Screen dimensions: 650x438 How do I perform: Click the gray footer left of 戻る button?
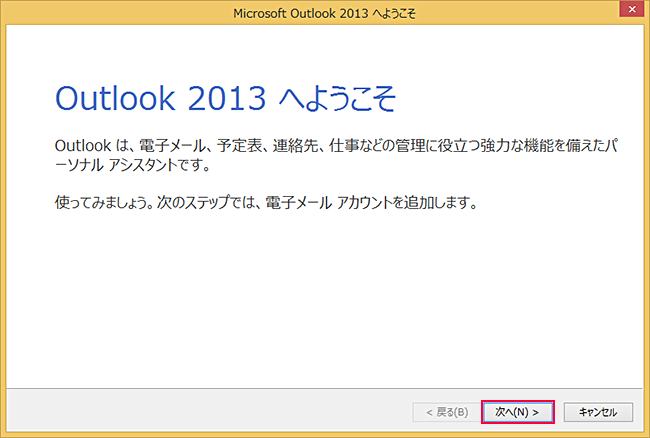[200, 412]
